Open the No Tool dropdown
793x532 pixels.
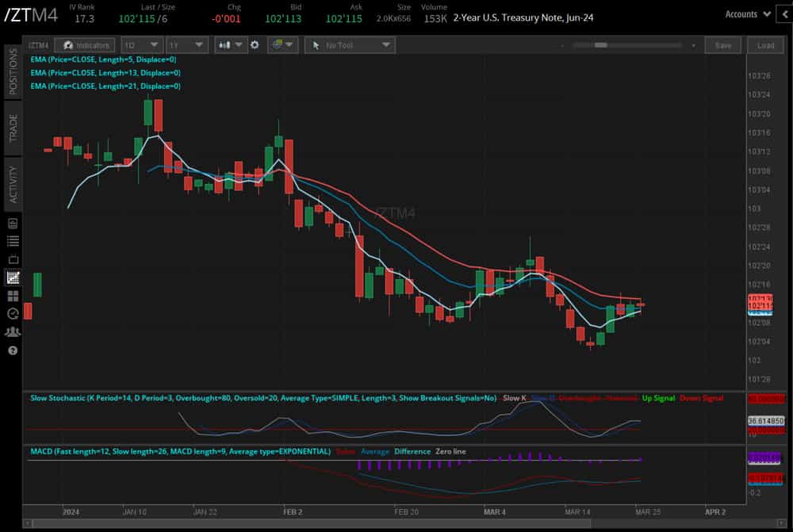click(350, 45)
